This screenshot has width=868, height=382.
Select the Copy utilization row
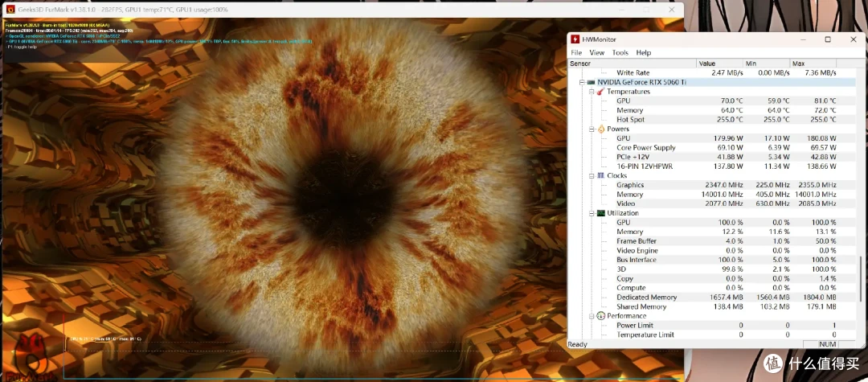coord(713,278)
